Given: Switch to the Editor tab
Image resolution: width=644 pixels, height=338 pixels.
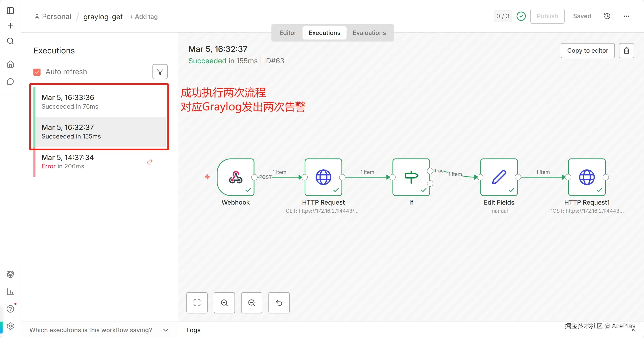Looking at the screenshot, I should pyautogui.click(x=287, y=33).
